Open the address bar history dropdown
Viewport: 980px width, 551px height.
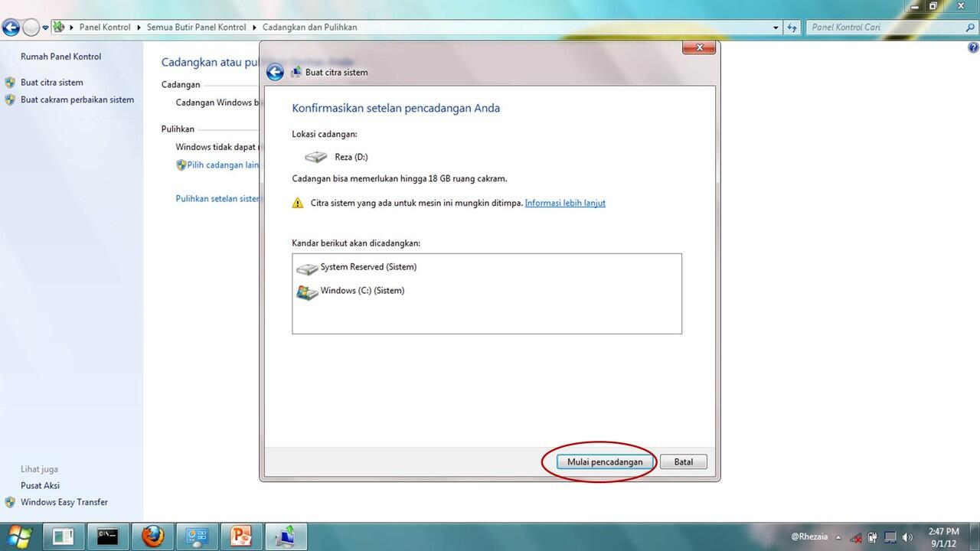[776, 28]
